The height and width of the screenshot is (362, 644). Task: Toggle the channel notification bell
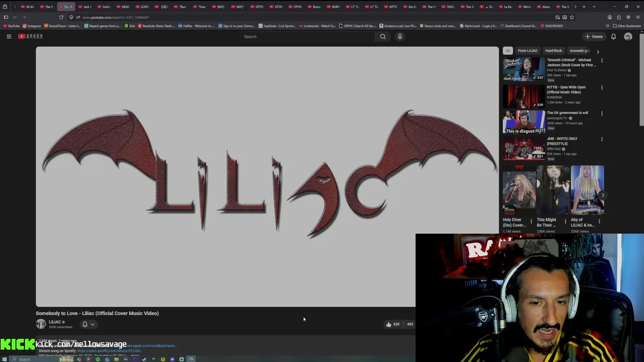[x=85, y=324]
